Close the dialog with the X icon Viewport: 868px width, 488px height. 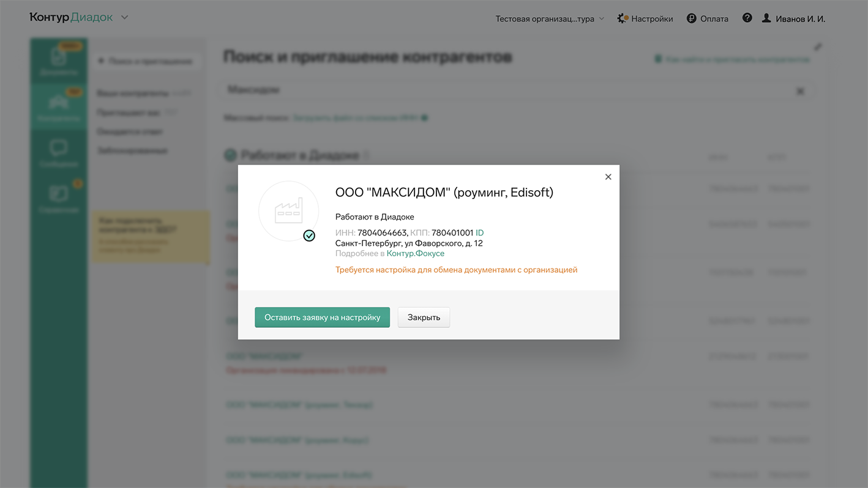(608, 177)
